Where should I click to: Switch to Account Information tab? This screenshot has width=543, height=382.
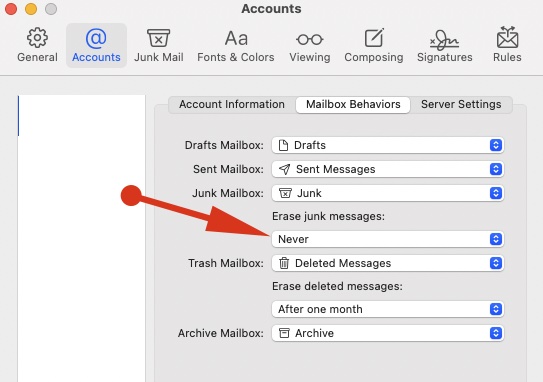coord(232,104)
